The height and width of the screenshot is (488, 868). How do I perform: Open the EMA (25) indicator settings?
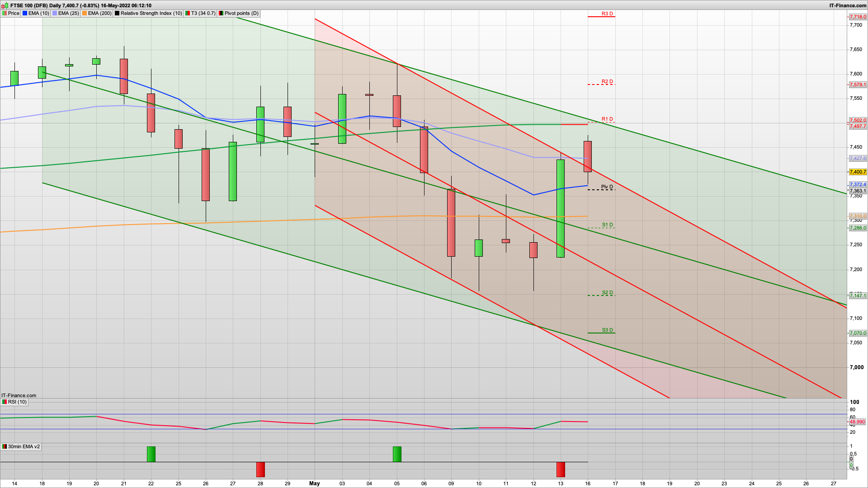click(x=68, y=13)
